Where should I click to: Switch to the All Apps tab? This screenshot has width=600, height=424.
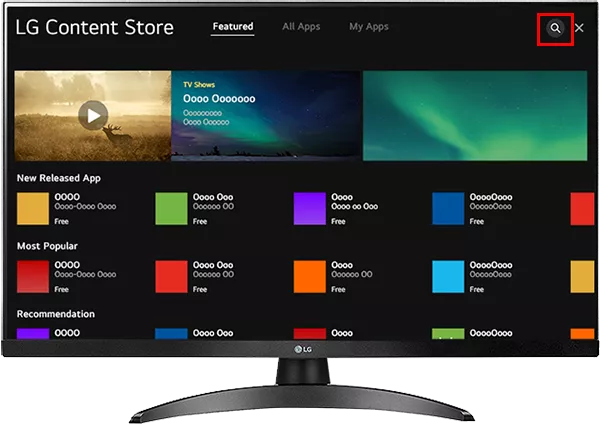pos(301,26)
